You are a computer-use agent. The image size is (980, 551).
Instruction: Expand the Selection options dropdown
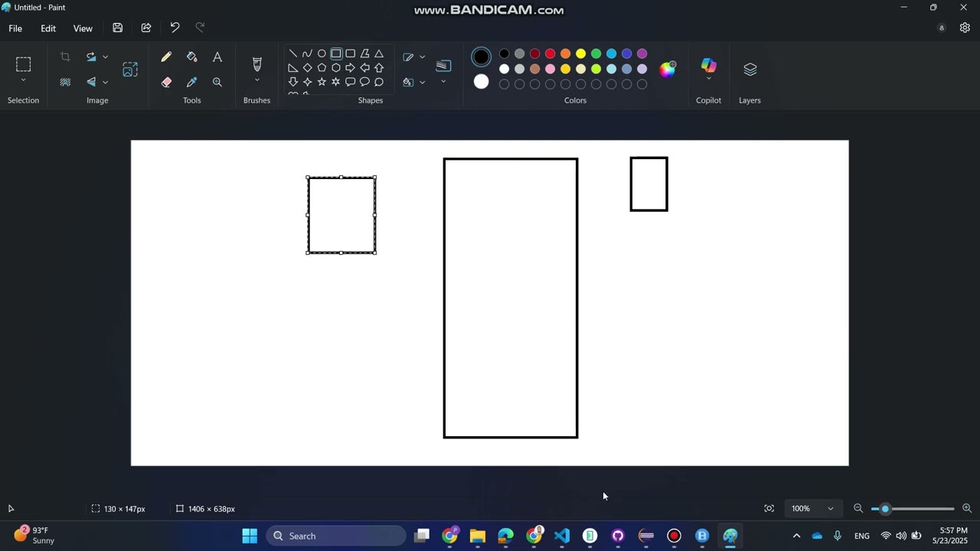pos(24,80)
